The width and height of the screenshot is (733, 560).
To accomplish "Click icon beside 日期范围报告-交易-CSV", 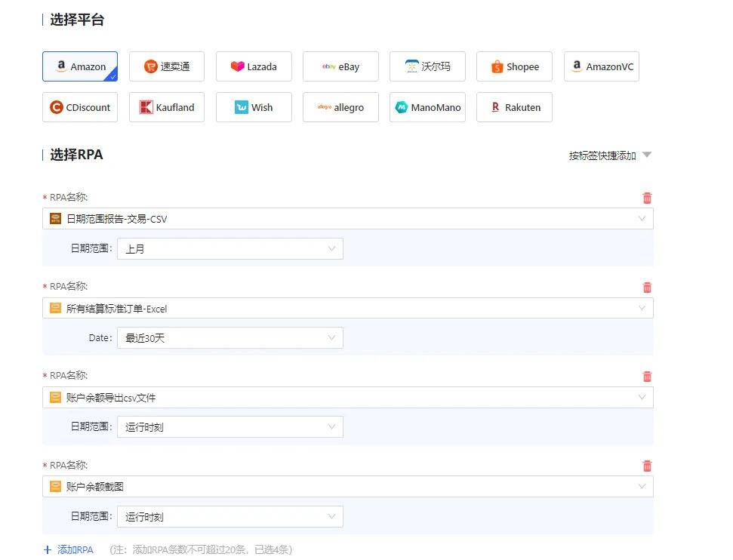I will pyautogui.click(x=55, y=219).
